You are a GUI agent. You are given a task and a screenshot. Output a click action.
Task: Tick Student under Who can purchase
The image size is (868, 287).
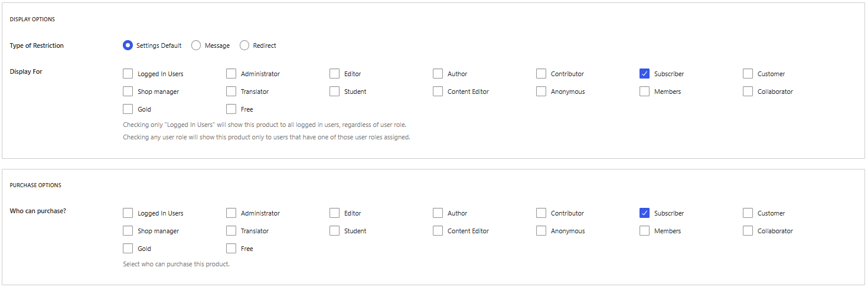click(x=334, y=231)
